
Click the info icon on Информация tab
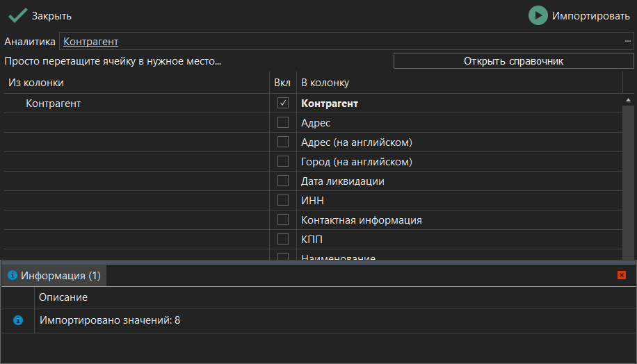[13, 275]
